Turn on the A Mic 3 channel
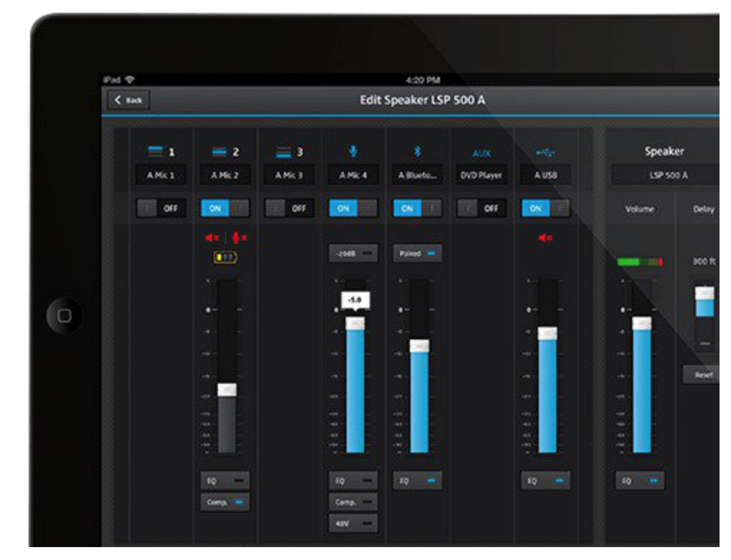This screenshot has width=731, height=560. 290,208
